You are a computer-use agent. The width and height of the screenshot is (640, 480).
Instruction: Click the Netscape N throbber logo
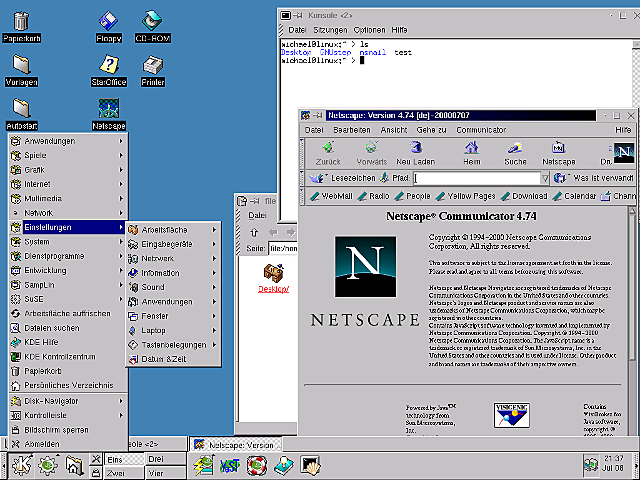click(624, 153)
